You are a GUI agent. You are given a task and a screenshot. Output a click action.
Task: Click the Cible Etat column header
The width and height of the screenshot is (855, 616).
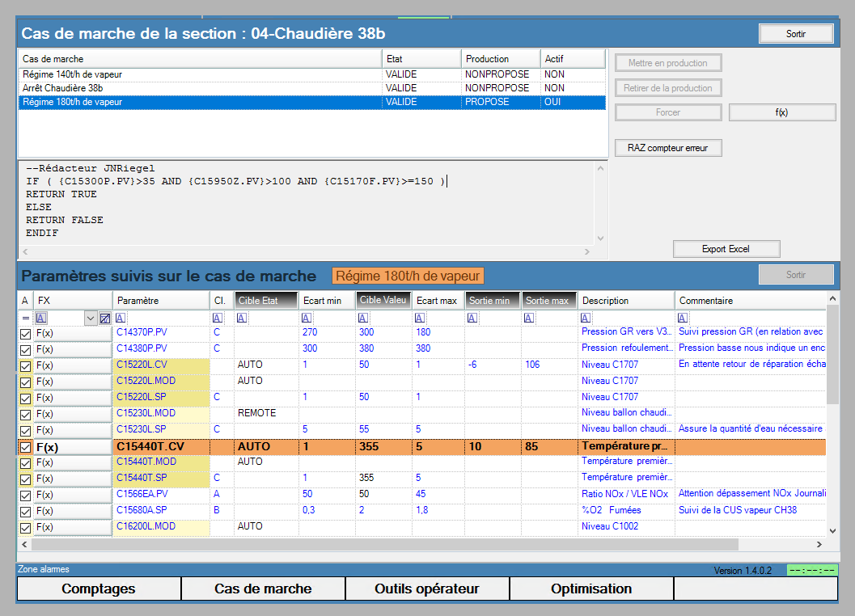pyautogui.click(x=267, y=301)
